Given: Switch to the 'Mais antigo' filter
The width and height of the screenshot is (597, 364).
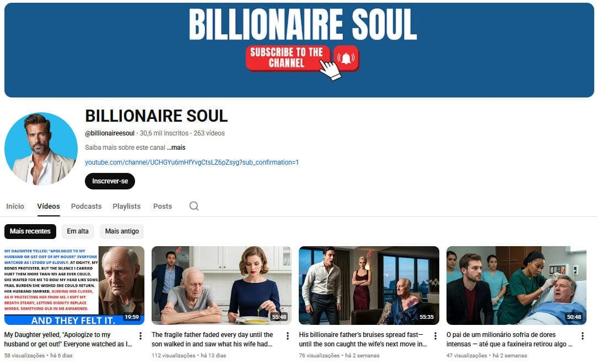Looking at the screenshot, I should [x=121, y=231].
